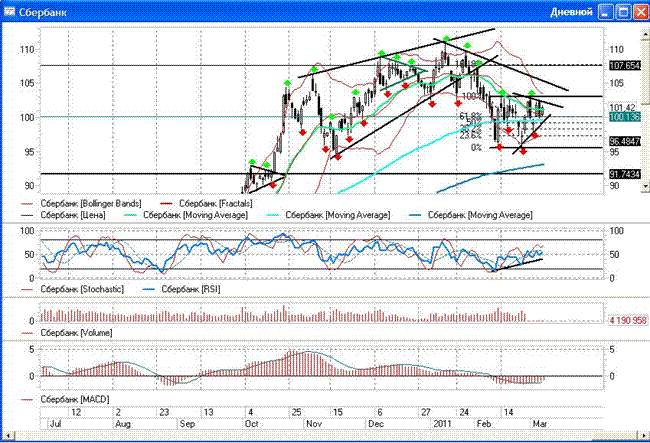Click the 96.4847 price level label
Screen dimensions: 650x443
(x=625, y=141)
